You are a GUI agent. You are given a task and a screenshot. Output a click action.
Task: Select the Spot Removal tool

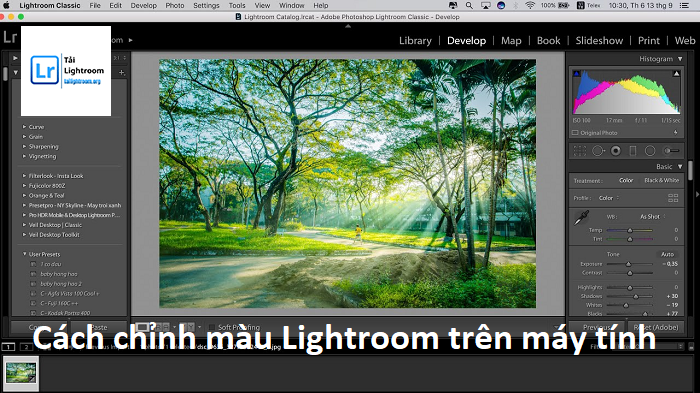(598, 151)
